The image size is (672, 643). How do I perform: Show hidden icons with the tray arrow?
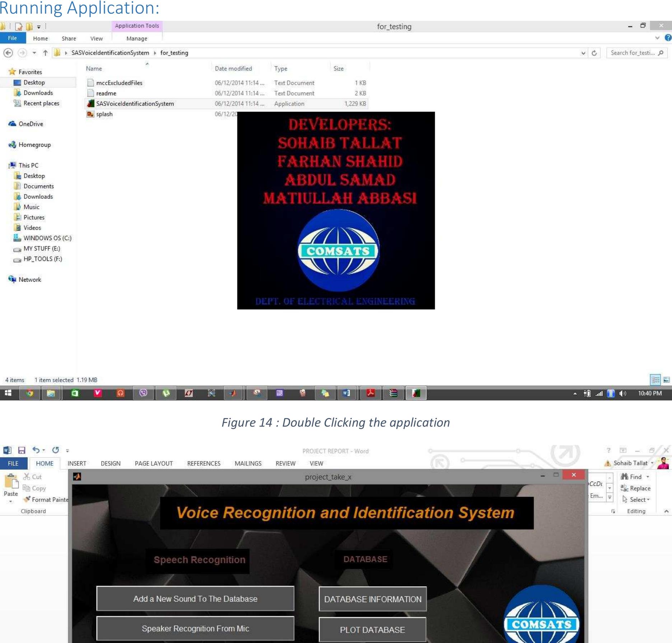coord(575,394)
